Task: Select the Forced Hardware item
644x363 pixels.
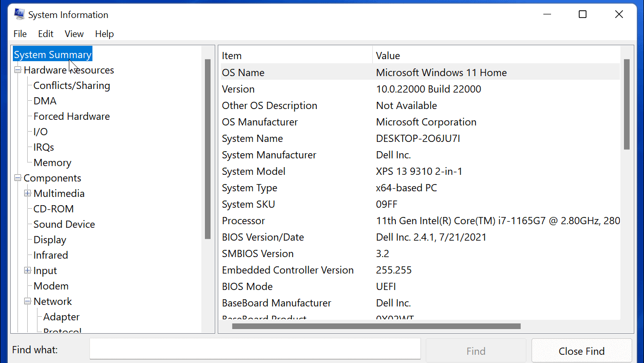Action: pyautogui.click(x=72, y=116)
